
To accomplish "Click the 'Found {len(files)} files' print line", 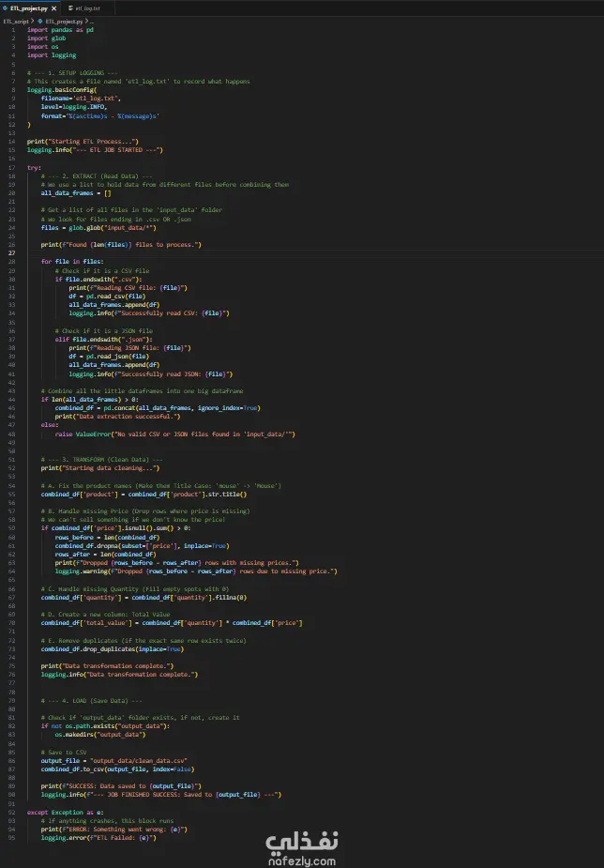I will 121,245.
